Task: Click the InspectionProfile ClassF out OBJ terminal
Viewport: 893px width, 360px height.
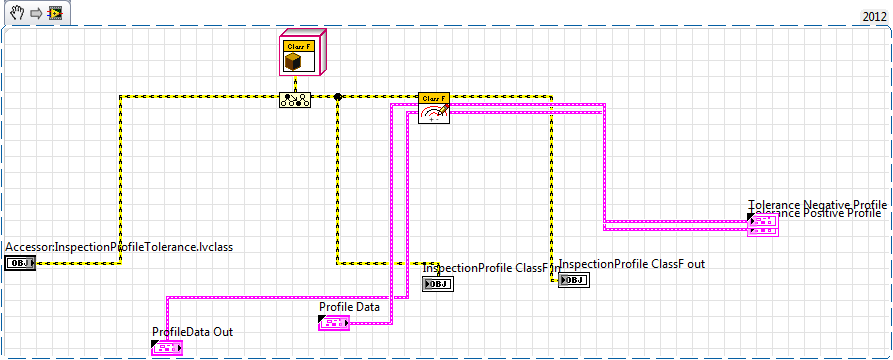Action: [x=574, y=280]
